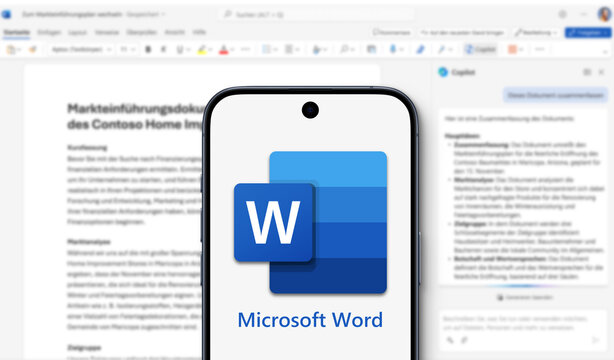Click the Find magnifier icon in ribbon

(344, 49)
